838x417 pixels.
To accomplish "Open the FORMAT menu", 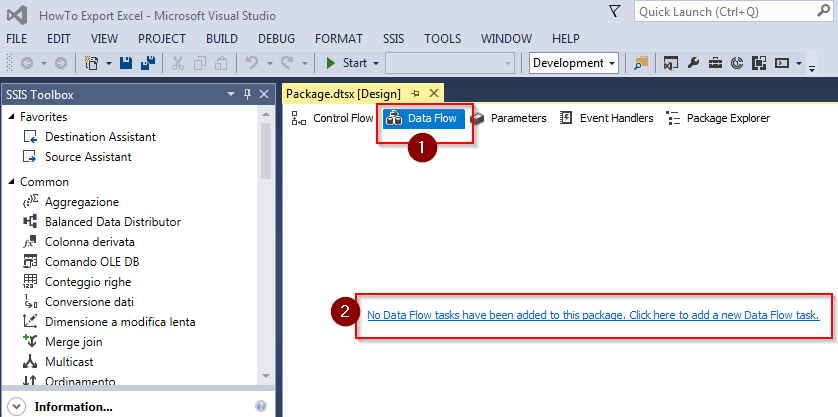I will coord(339,39).
